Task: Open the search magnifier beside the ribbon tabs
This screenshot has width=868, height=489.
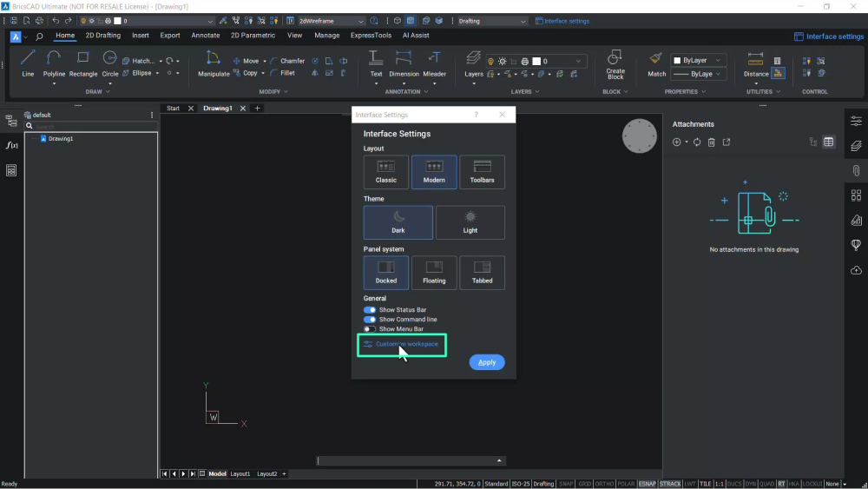Action: [x=39, y=36]
